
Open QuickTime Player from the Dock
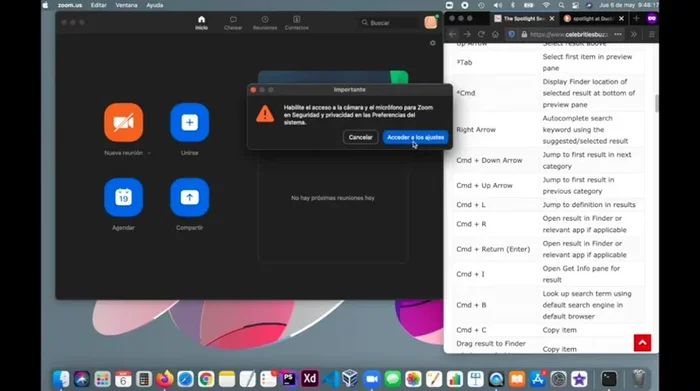(x=496, y=379)
